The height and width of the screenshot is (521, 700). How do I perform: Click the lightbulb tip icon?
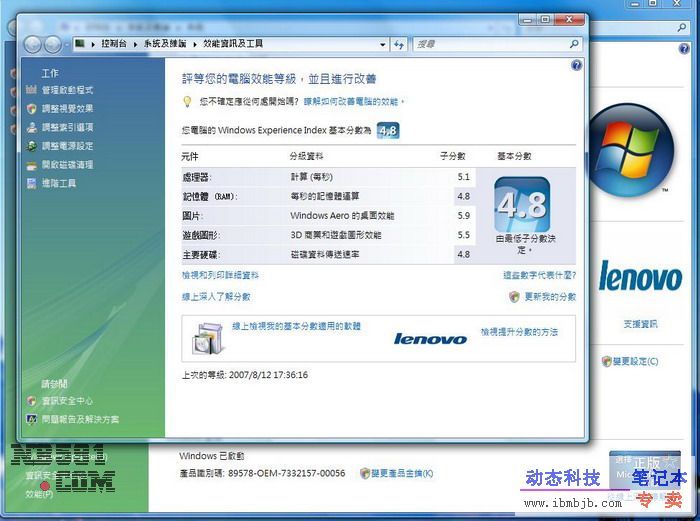187,102
